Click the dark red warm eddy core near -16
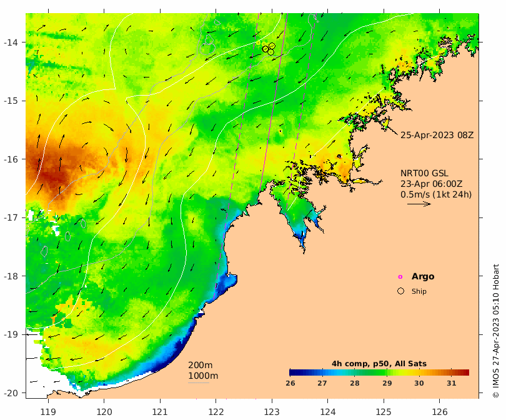Screen dimensions: 506x420 (52, 176)
